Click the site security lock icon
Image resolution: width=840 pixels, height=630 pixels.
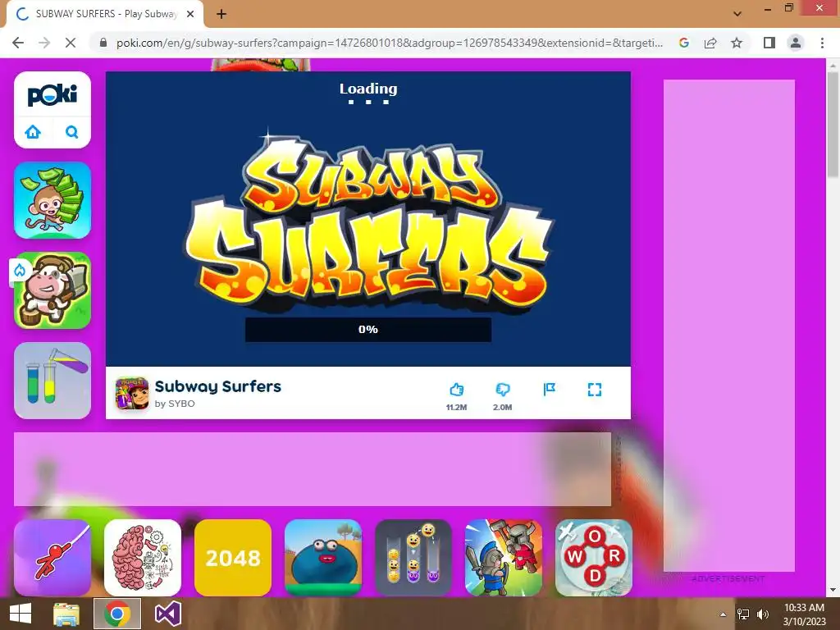(x=103, y=43)
